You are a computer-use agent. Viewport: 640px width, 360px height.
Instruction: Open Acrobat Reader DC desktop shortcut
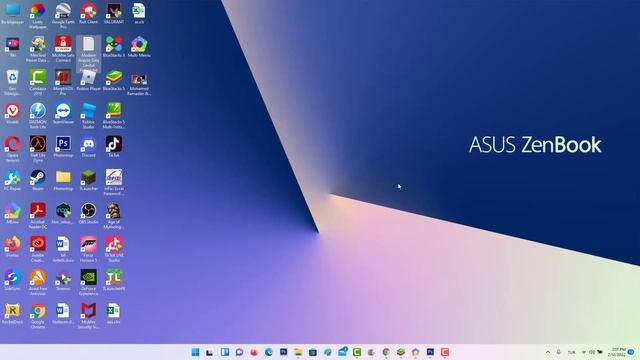tap(38, 216)
